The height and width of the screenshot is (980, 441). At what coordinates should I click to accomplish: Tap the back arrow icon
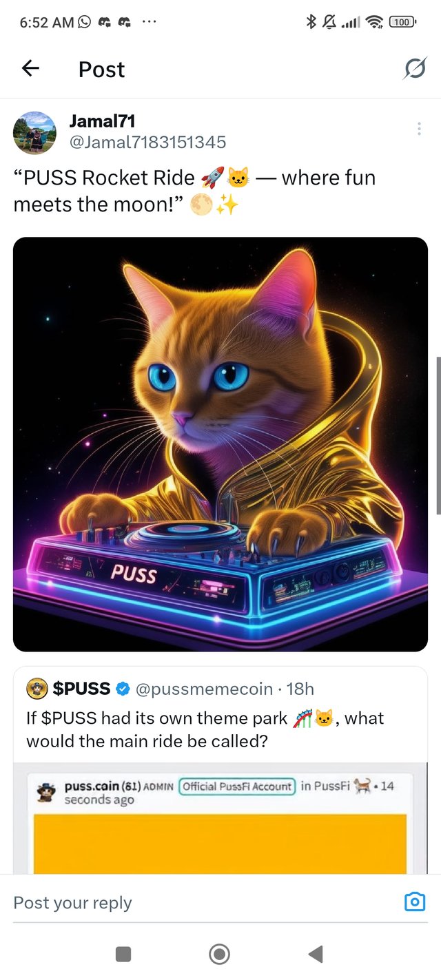point(30,68)
